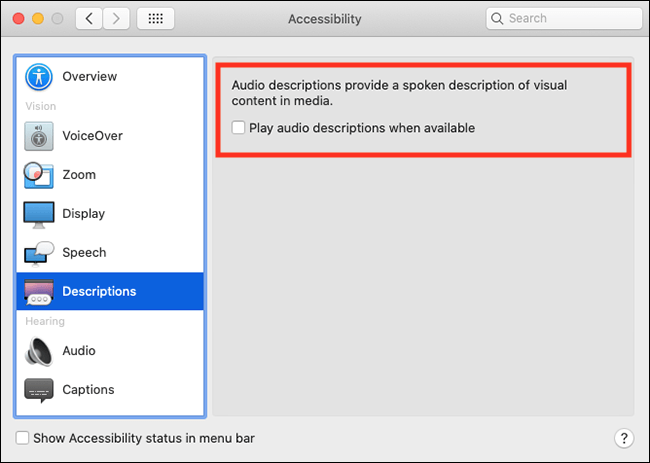650x463 pixels.
Task: Click the Help question mark button
Action: pos(622,438)
